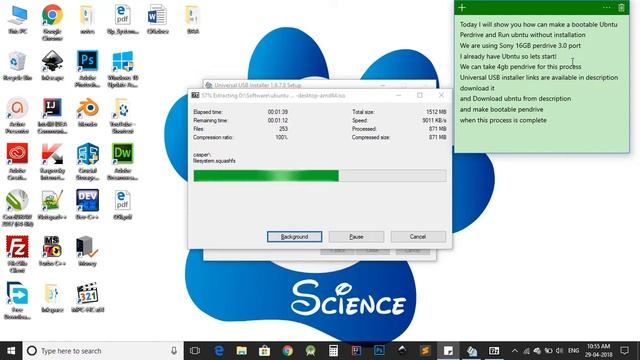Switch to Sticky Notes on the taskbar
The height and width of the screenshot is (360, 640).
click(x=448, y=351)
